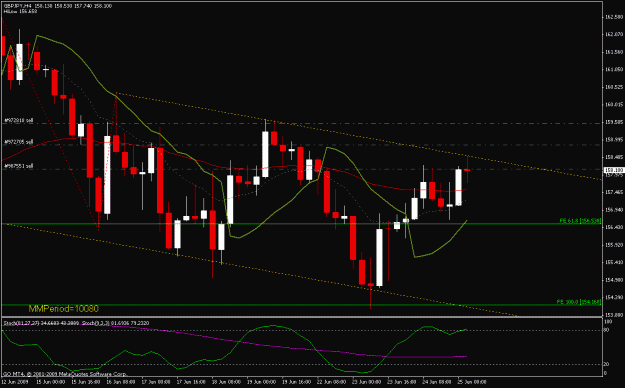Screen dimensions: 625x388
Task: Click the 24 Jun time axis label
Action: (x=437, y=382)
